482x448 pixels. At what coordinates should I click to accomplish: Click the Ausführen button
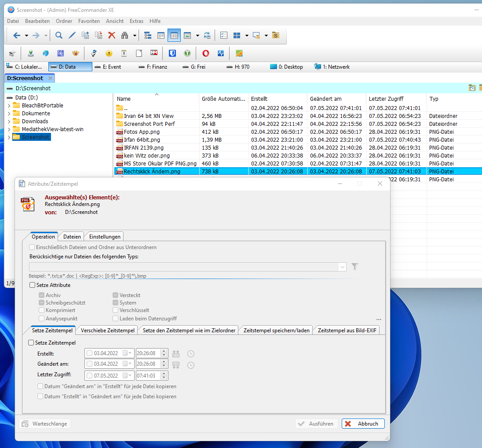pyautogui.click(x=317, y=424)
